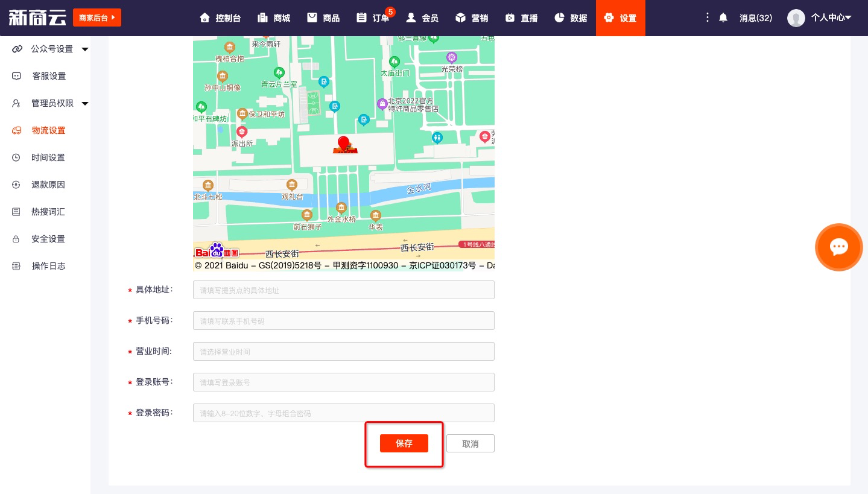
Task: Click the 新商云 logo
Action: coord(37,18)
